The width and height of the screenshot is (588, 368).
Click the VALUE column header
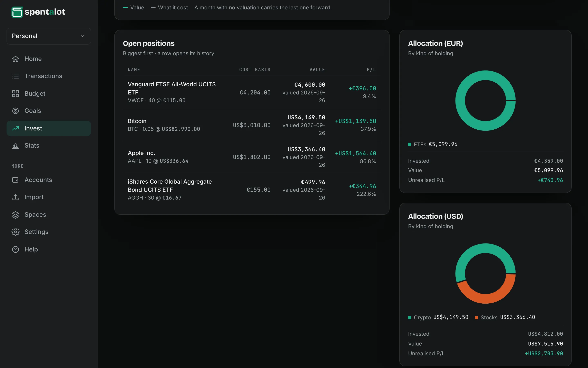[x=317, y=70]
